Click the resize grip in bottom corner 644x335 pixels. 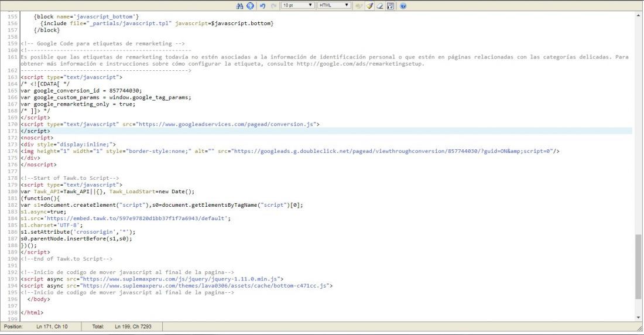[639, 327]
